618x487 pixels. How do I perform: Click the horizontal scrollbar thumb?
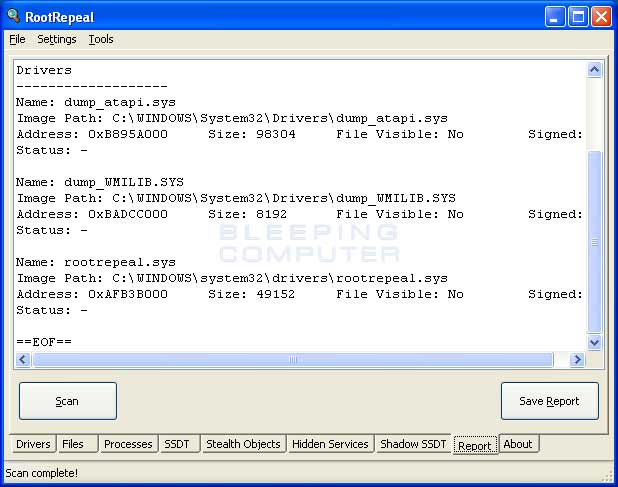(293, 359)
